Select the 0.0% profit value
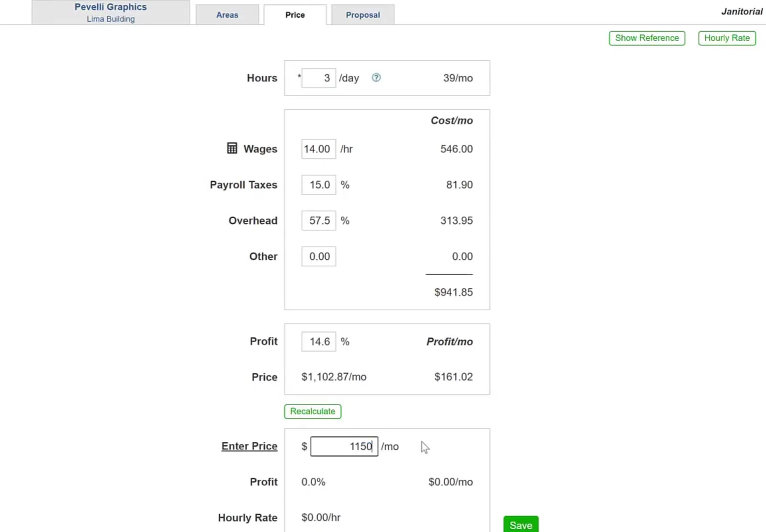766x532 pixels. point(313,482)
